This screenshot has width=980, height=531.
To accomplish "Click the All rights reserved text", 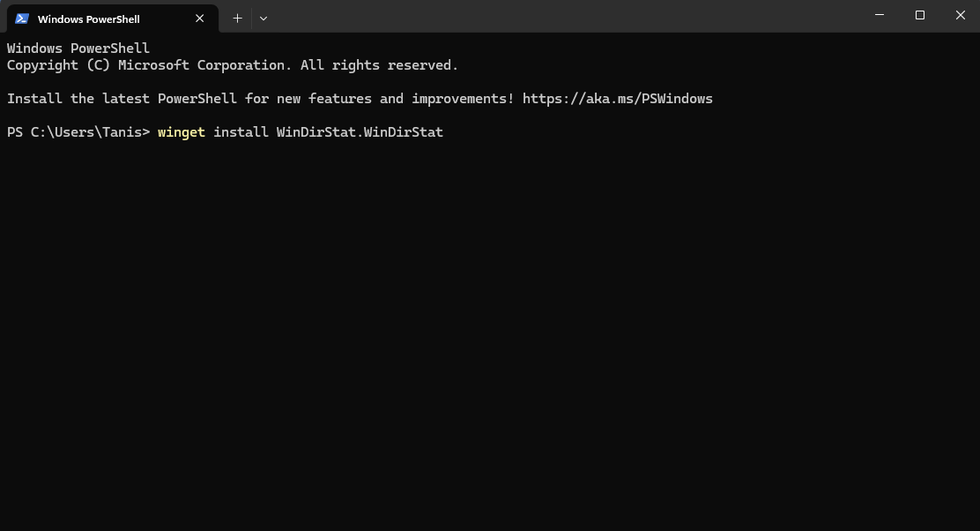I will pyautogui.click(x=379, y=65).
